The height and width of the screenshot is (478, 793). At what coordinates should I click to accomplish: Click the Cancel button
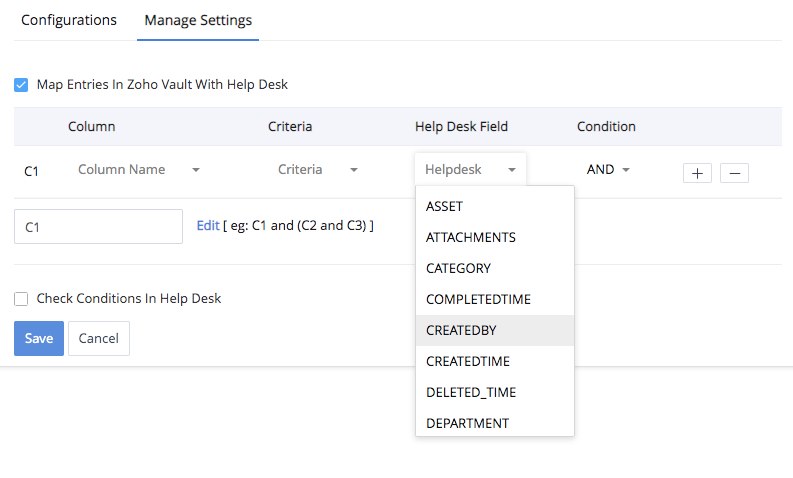pos(99,338)
